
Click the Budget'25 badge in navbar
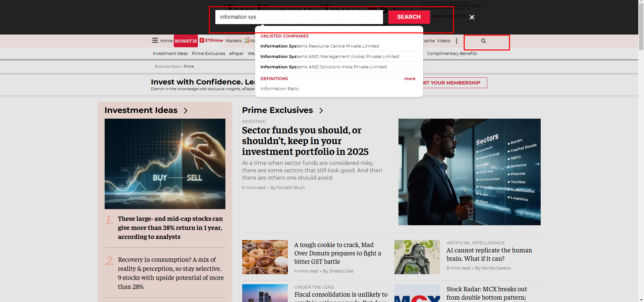pos(185,41)
